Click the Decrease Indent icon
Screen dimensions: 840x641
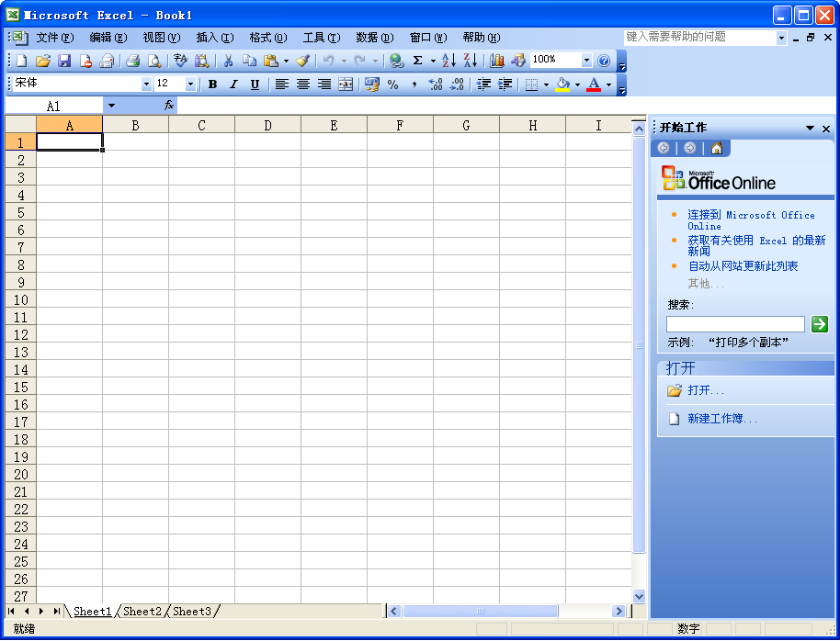click(483, 84)
